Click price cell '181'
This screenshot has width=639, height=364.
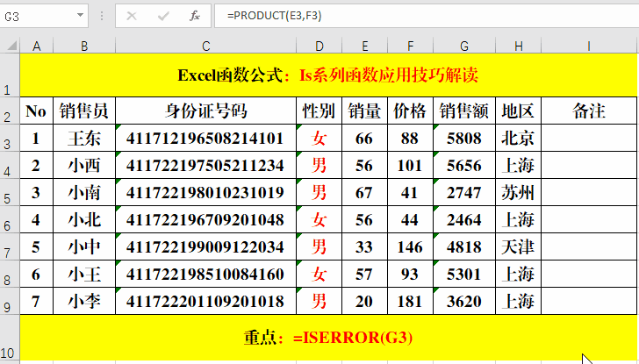point(411,302)
